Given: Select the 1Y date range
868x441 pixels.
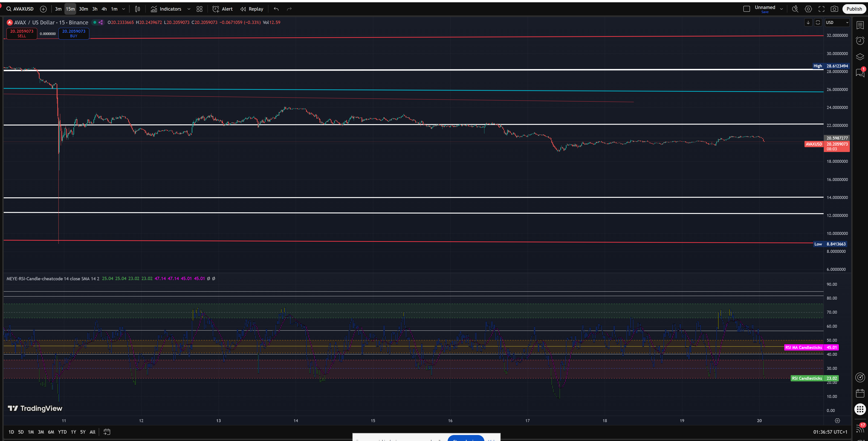Looking at the screenshot, I should pyautogui.click(x=73, y=432).
